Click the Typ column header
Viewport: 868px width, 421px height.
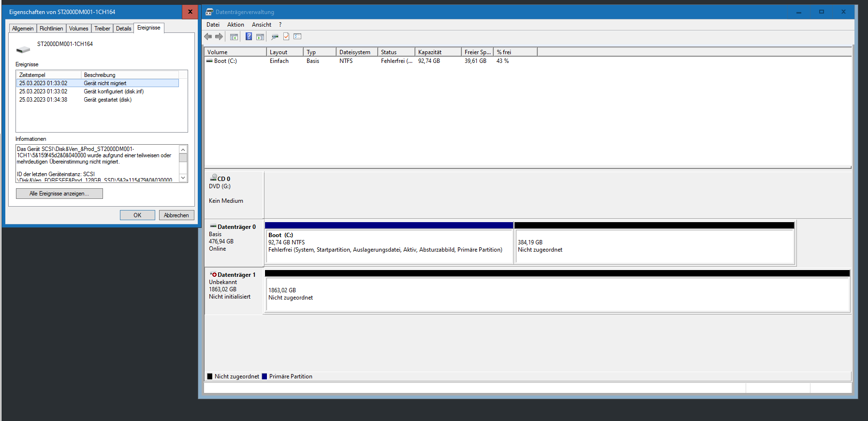pyautogui.click(x=320, y=52)
